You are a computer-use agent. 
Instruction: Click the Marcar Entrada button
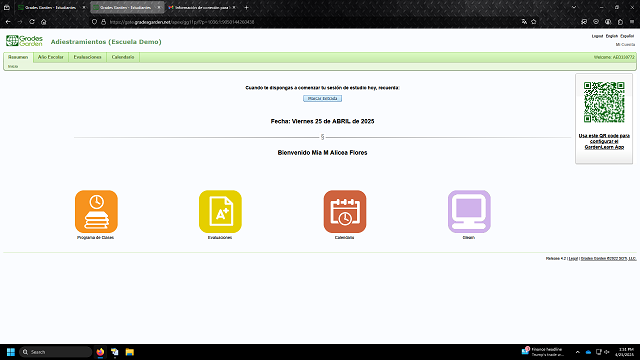(x=322, y=98)
